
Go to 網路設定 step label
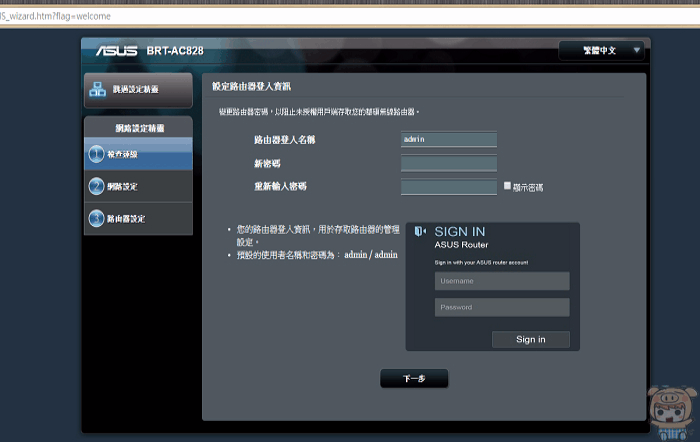[122, 187]
